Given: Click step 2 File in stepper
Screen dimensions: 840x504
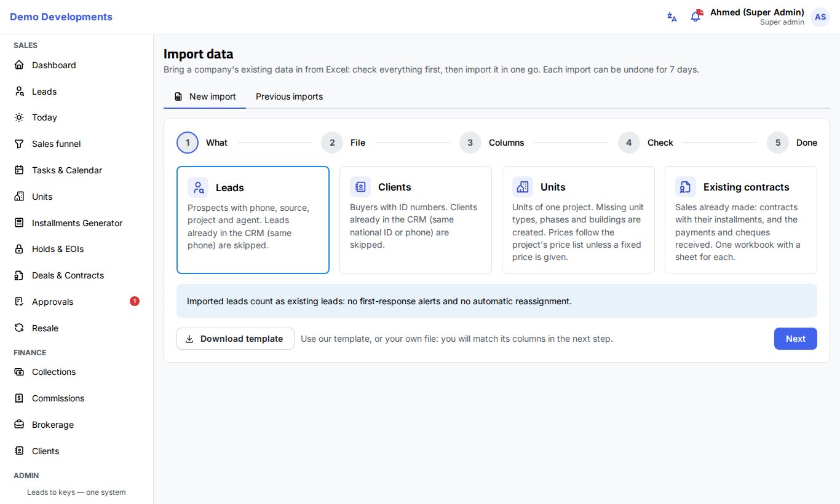Looking at the screenshot, I should pyautogui.click(x=343, y=143).
